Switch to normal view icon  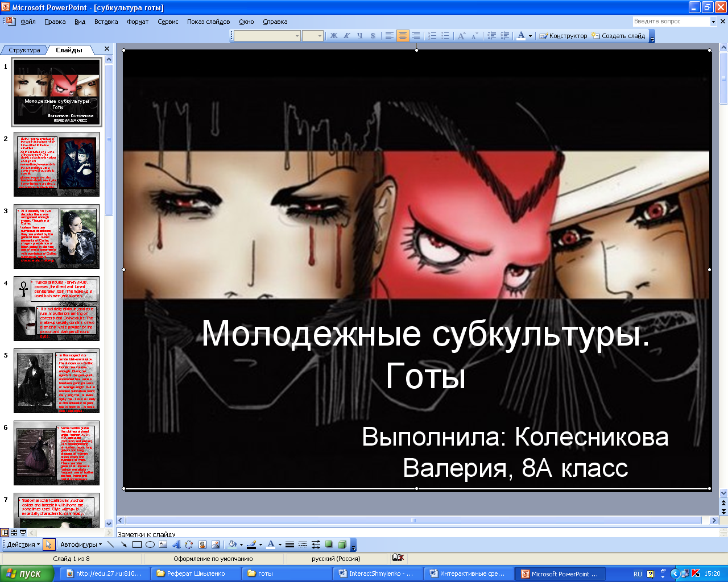(5, 533)
